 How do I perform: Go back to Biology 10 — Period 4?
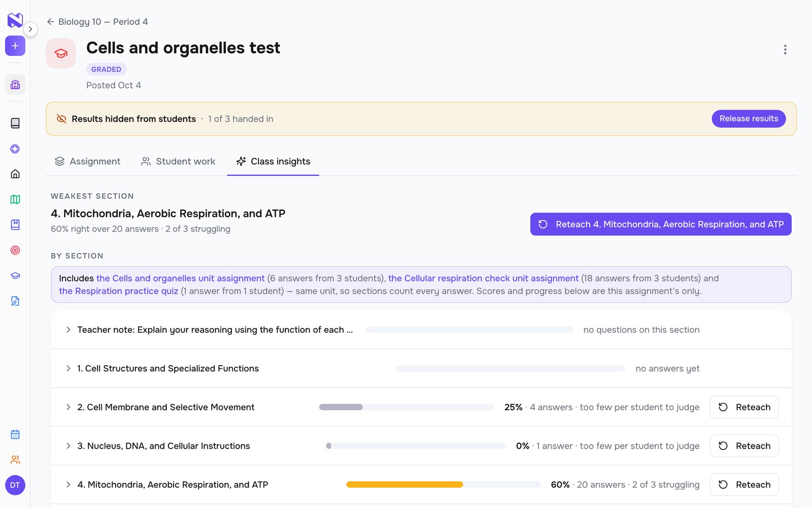tap(97, 22)
